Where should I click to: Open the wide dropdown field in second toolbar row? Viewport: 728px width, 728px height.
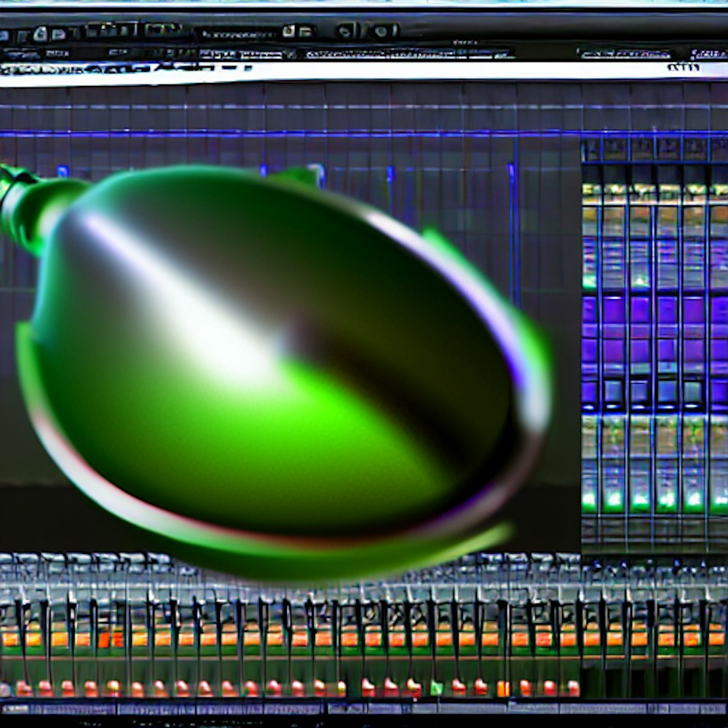(408, 54)
